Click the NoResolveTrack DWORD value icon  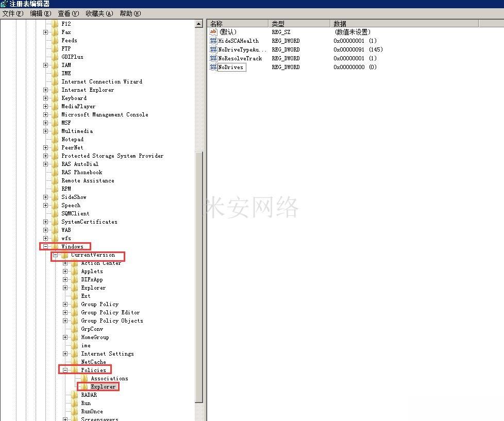pyautogui.click(x=213, y=58)
